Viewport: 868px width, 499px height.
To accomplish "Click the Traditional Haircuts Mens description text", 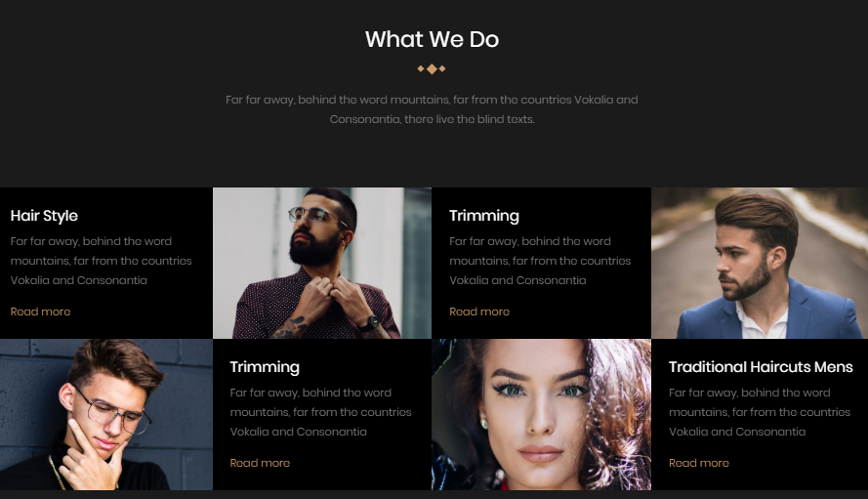I will (760, 412).
